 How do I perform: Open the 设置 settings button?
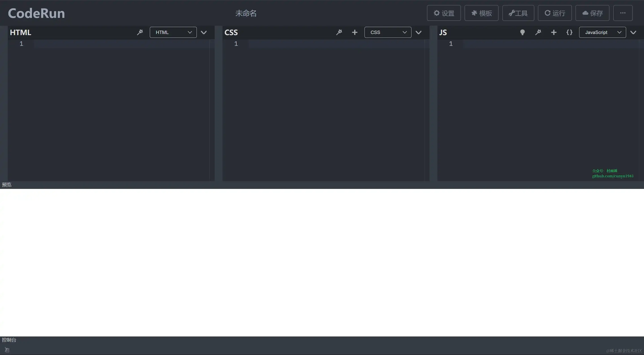(444, 13)
